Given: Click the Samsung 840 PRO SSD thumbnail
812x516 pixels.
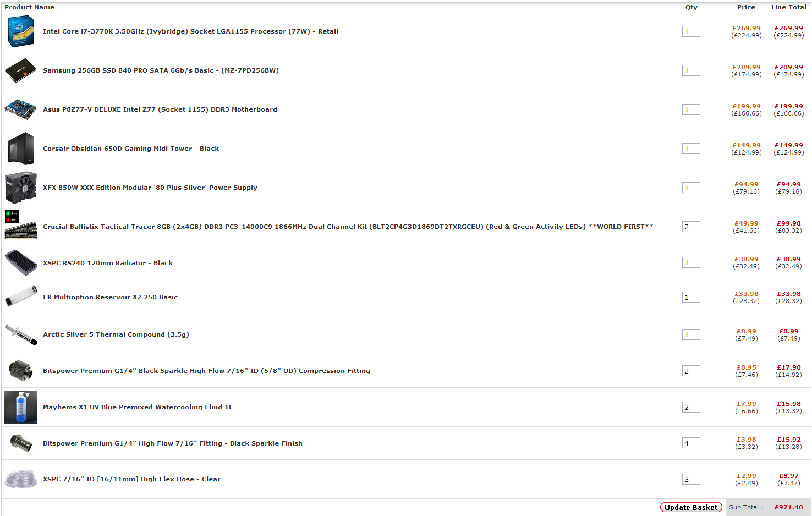Looking at the screenshot, I should 21,70.
